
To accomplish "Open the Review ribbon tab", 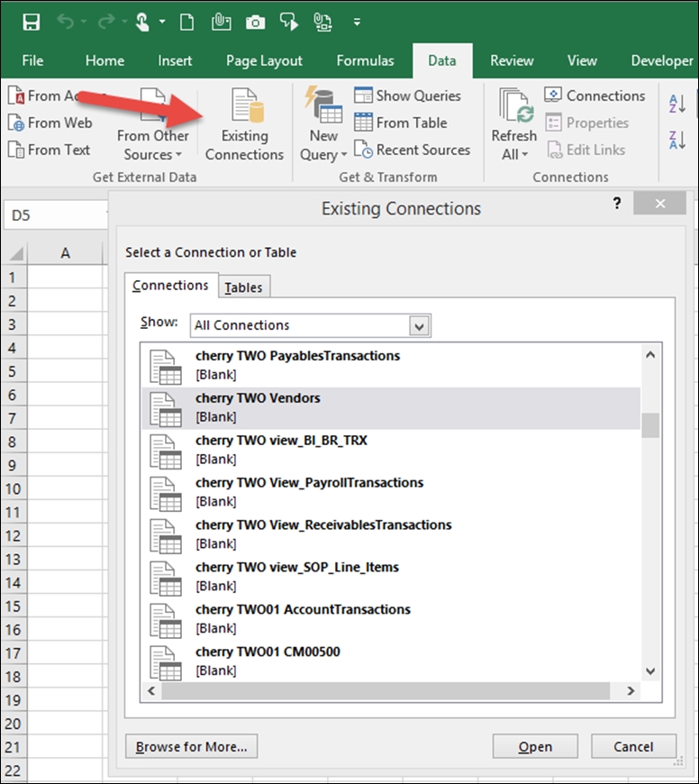I will coord(512,60).
